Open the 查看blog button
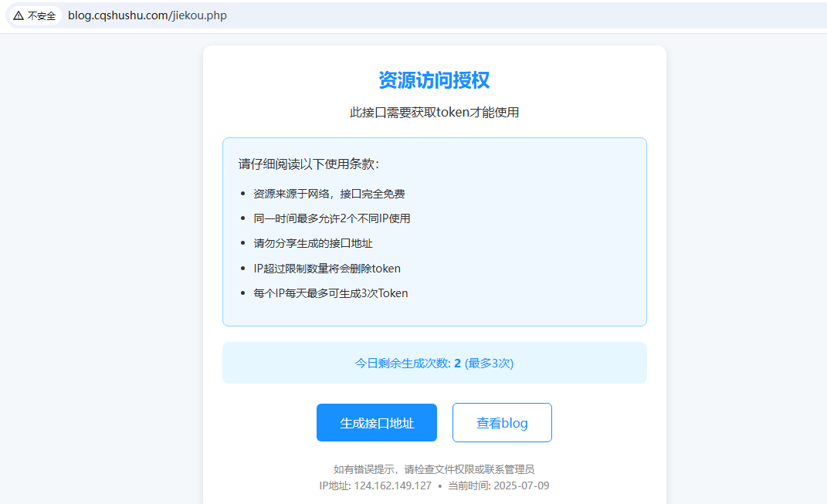This screenshot has height=504, width=827. point(502,423)
